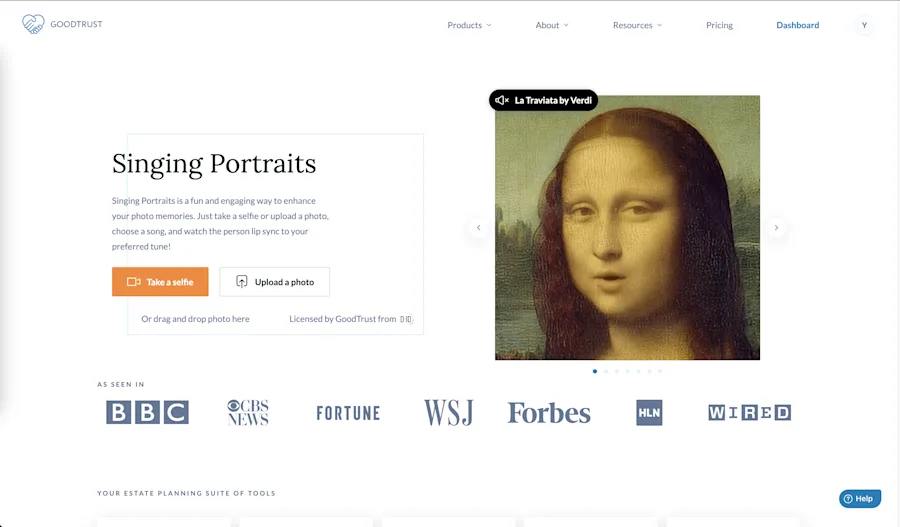Open the Forbes logo
This screenshot has height=527, width=900.
click(549, 413)
